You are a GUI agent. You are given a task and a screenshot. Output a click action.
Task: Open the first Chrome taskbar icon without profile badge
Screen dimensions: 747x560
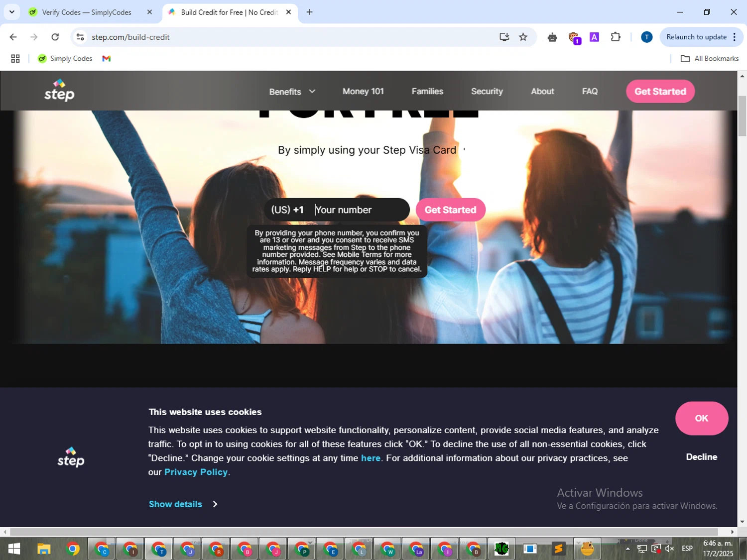pos(73,549)
